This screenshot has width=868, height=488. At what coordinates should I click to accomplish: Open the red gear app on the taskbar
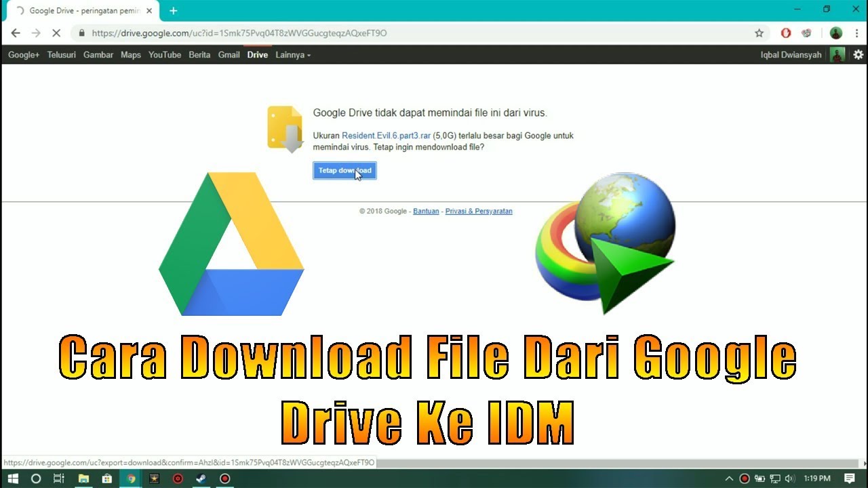pos(178,479)
